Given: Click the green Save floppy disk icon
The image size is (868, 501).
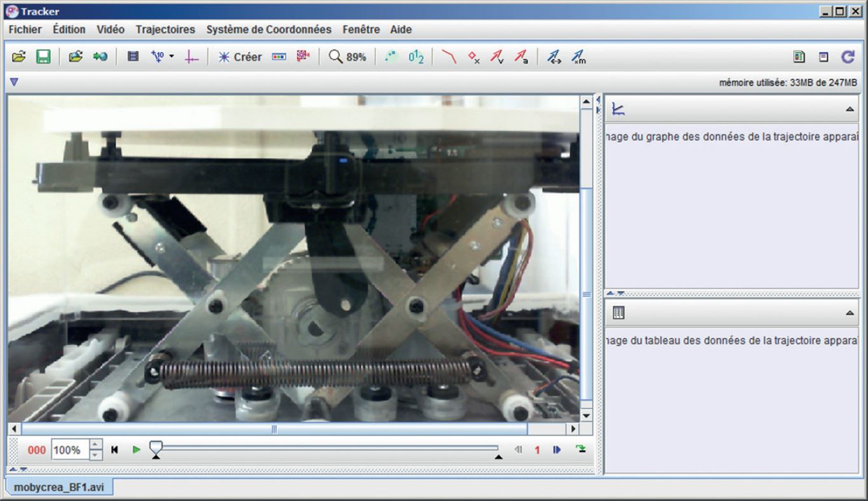Looking at the screenshot, I should point(43,57).
